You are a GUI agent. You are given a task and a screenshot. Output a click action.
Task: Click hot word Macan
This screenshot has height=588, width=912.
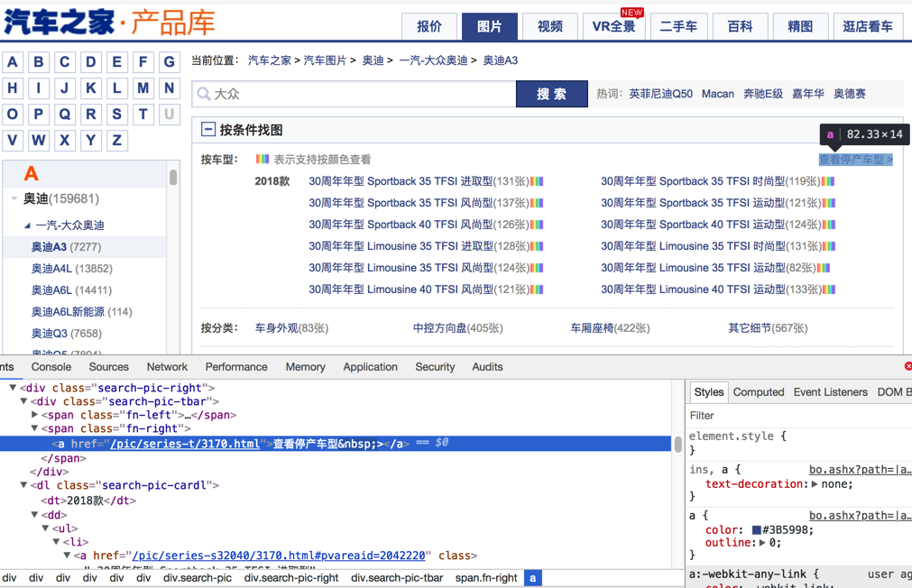click(x=718, y=94)
